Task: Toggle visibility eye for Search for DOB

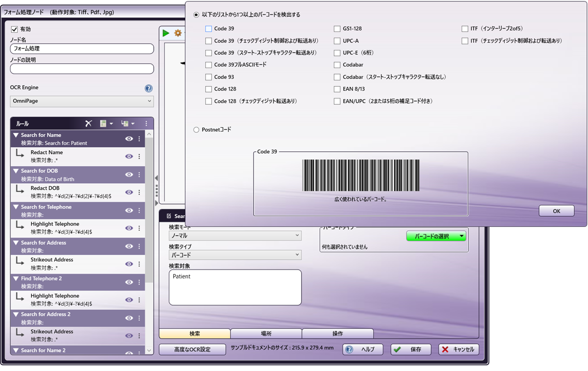Action: pyautogui.click(x=129, y=174)
